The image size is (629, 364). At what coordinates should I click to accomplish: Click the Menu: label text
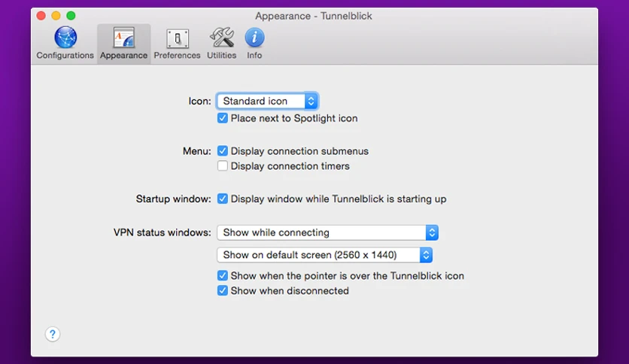196,151
